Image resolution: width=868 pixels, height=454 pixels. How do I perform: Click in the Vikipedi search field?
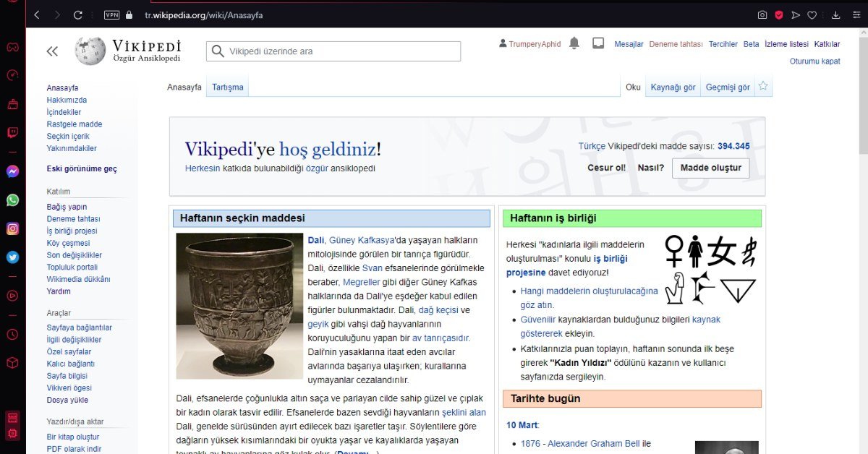[333, 51]
